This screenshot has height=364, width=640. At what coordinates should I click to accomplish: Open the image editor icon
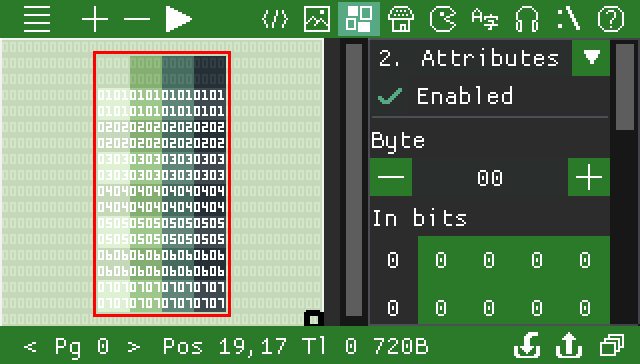pyautogui.click(x=317, y=19)
